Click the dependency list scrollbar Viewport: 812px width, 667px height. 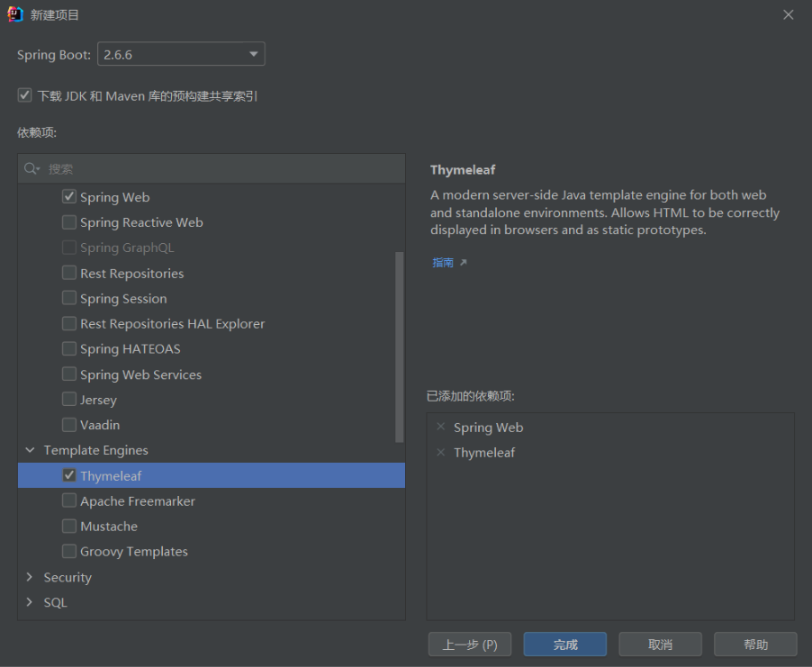pos(400,347)
